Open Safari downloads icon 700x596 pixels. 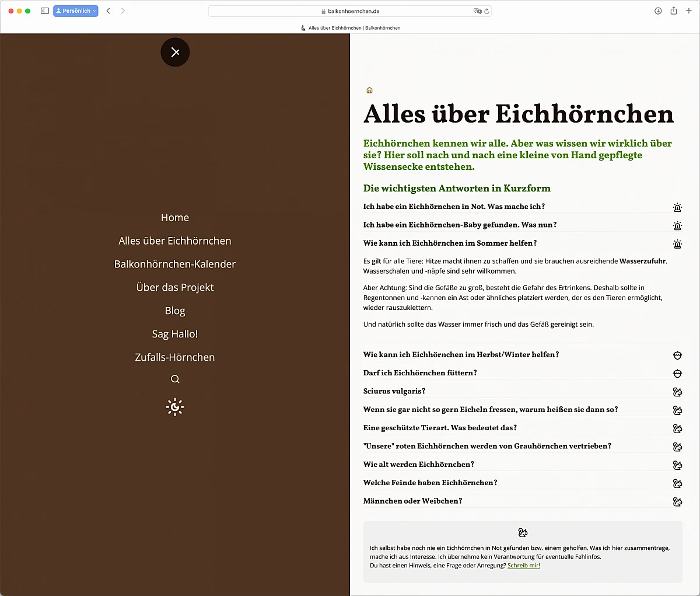coord(658,11)
